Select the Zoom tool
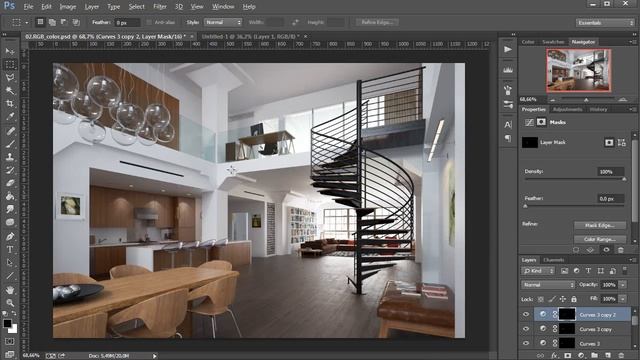Screen dimensions: 640x360 (x=10, y=303)
